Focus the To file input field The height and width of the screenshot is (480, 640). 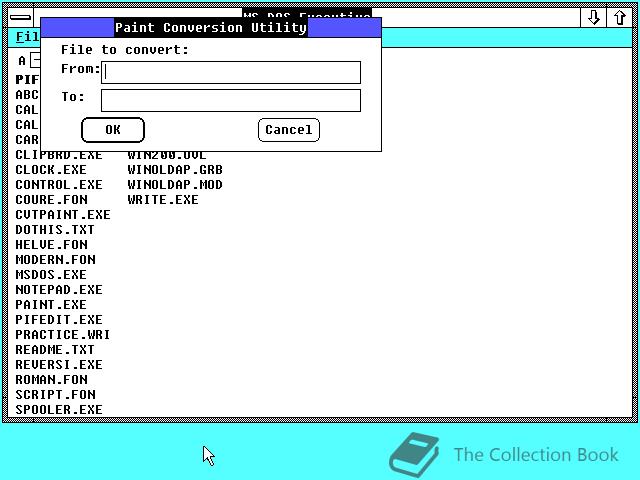tap(231, 100)
